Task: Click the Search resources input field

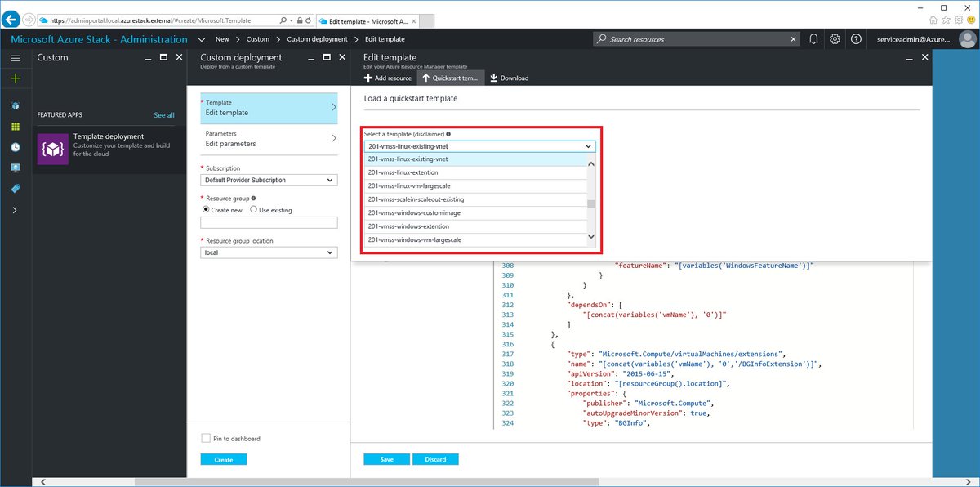Action: [698, 38]
